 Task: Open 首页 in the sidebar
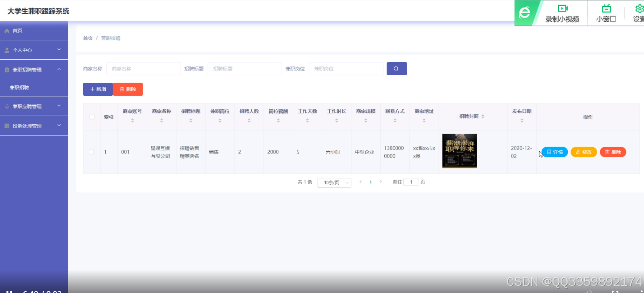pyautogui.click(x=34, y=31)
